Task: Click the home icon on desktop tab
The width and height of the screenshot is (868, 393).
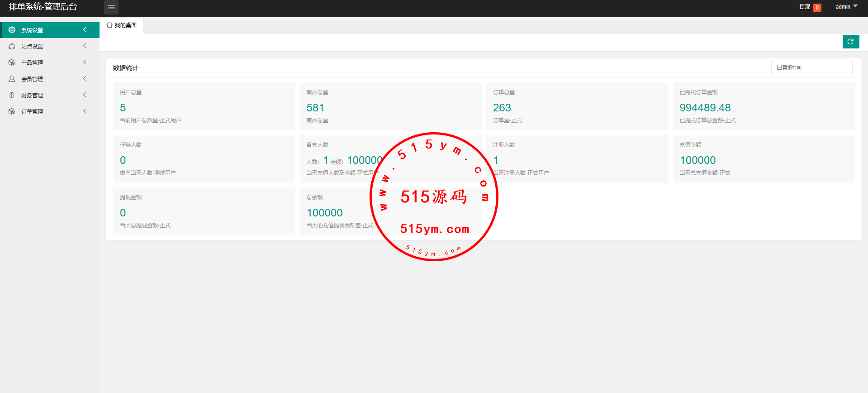Action: click(x=109, y=25)
